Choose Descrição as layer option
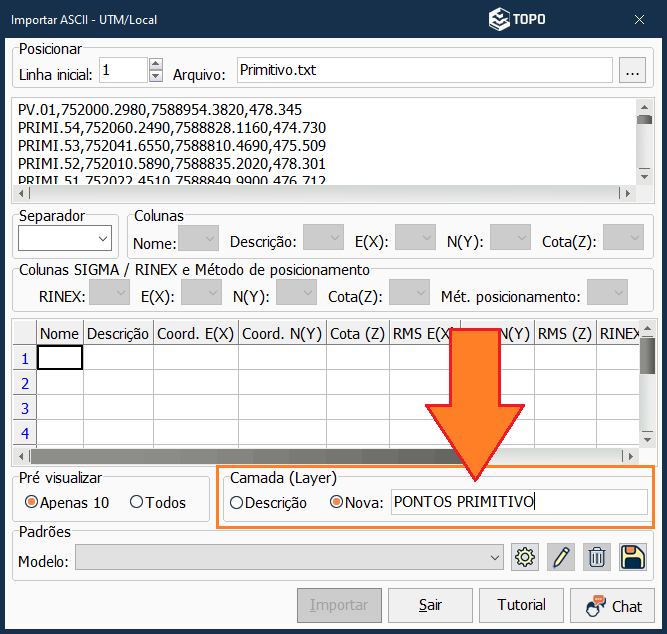 click(237, 502)
